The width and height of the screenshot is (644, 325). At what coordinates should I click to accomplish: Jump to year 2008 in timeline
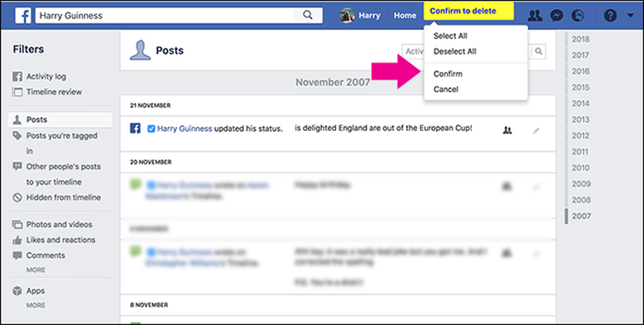click(580, 200)
